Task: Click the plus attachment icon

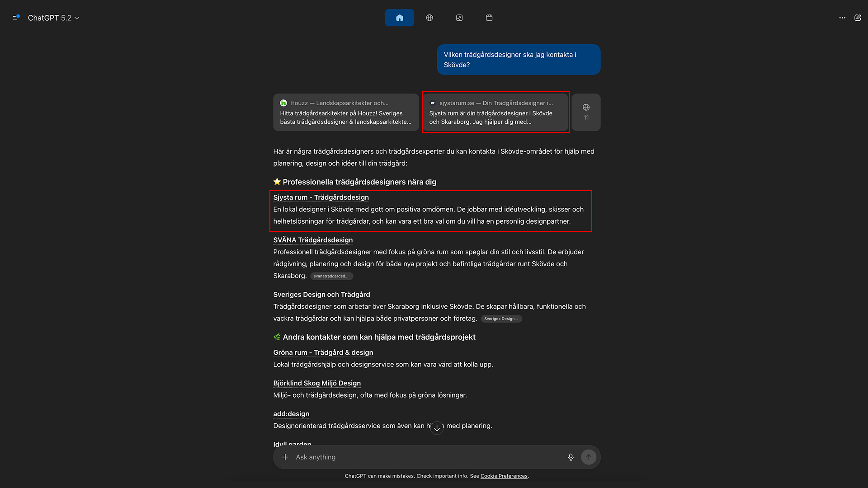Action: (x=285, y=457)
